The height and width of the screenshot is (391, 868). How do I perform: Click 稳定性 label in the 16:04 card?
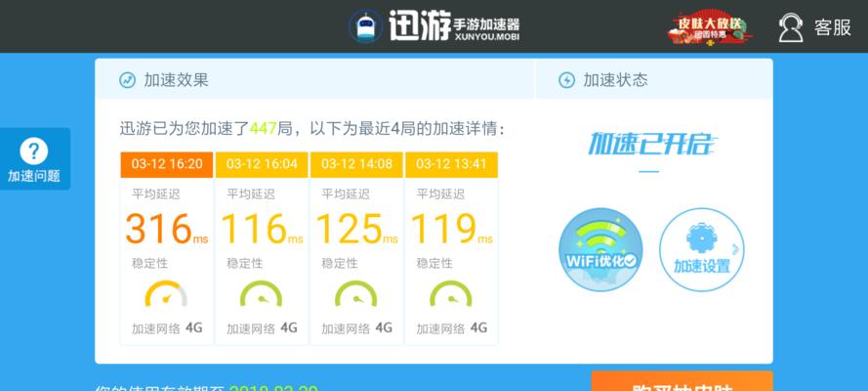click(245, 264)
